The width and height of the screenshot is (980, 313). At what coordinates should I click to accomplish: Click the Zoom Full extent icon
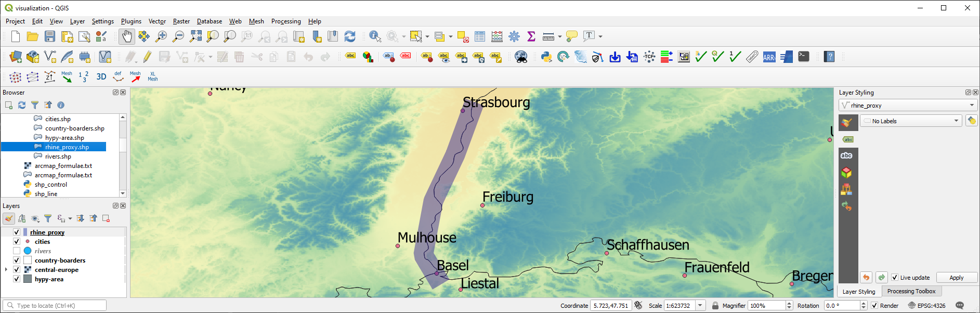(x=195, y=36)
